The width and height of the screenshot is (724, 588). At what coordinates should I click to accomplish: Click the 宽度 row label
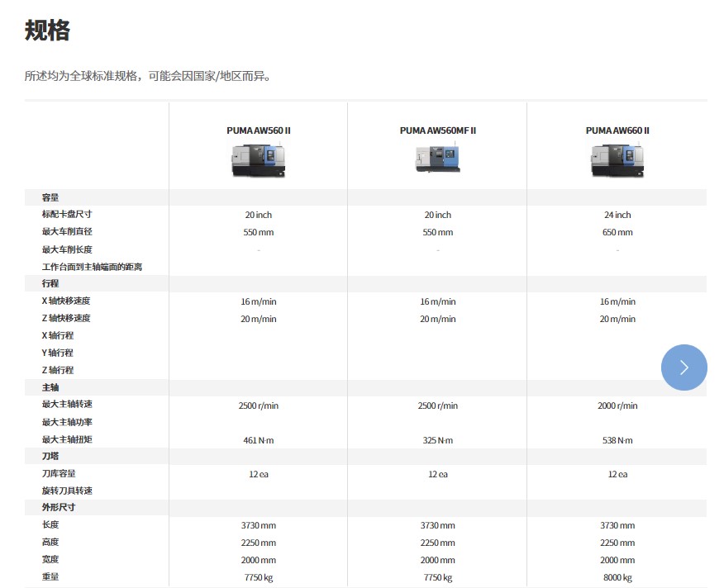tap(50, 559)
